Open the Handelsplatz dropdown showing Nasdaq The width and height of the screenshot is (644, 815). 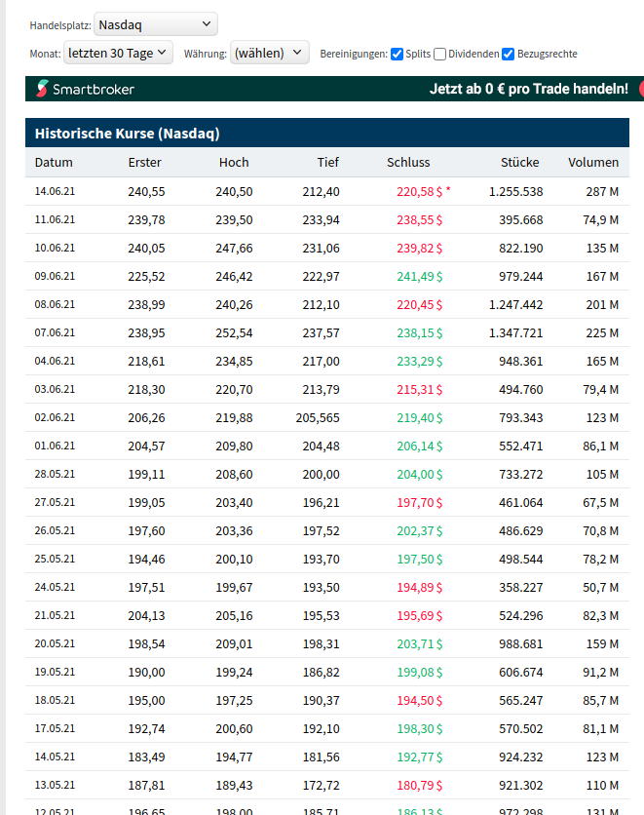(x=156, y=24)
